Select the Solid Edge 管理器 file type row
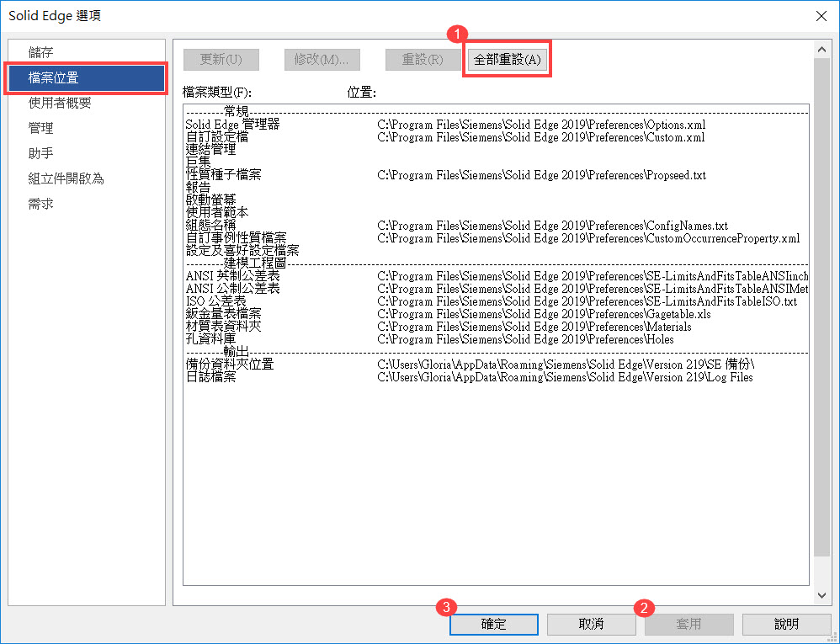The height and width of the screenshot is (644, 840). click(x=232, y=125)
